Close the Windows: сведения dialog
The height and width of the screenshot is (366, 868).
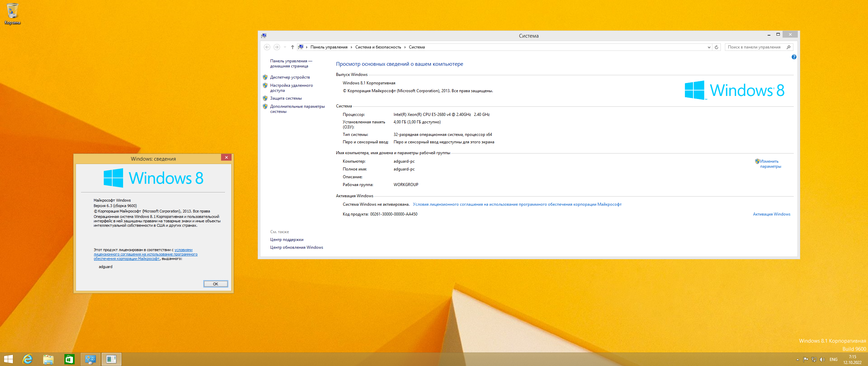226,157
